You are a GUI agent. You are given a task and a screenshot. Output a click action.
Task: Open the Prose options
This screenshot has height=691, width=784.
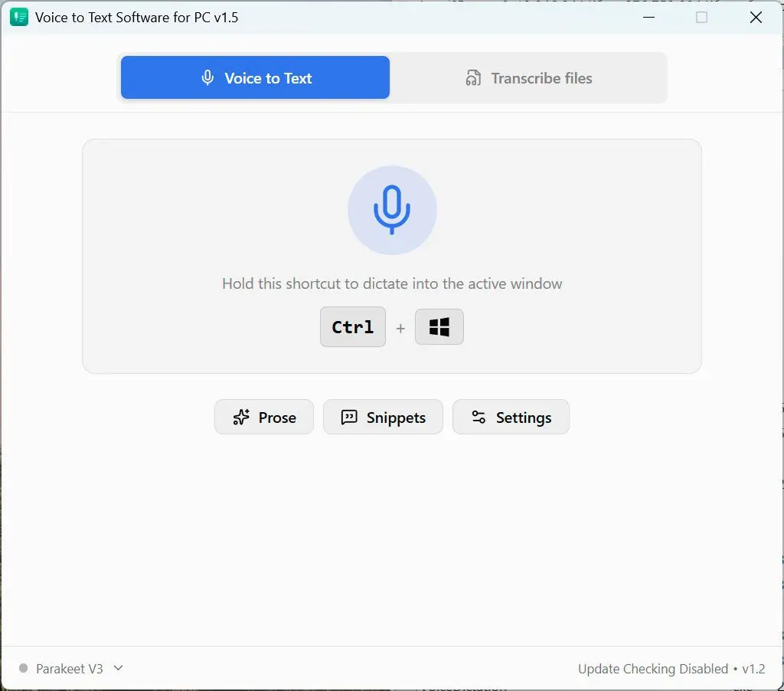click(264, 417)
